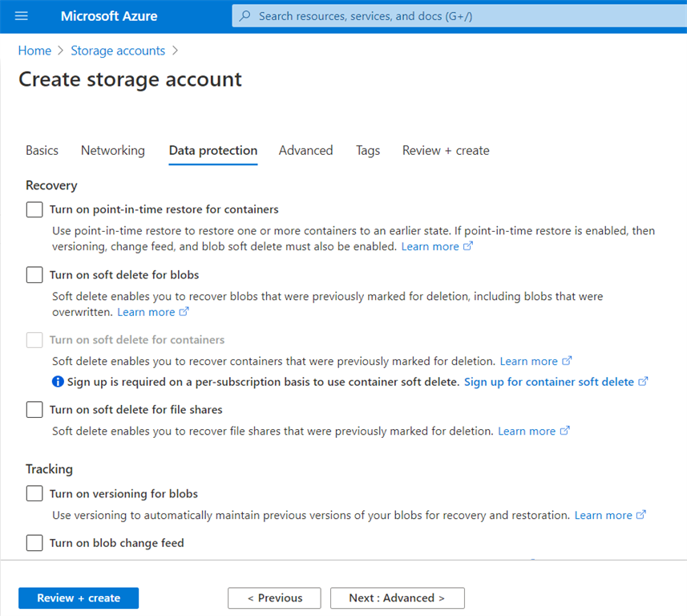
Task: Open the Tags tab
Action: [367, 150]
